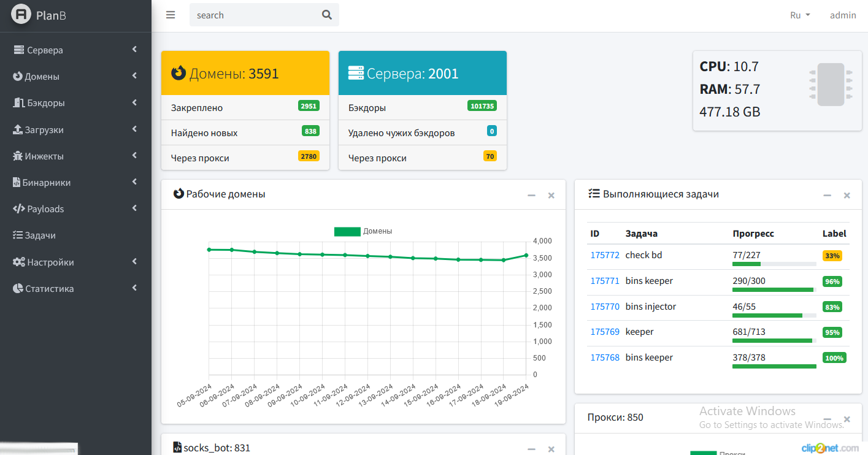Click the PlanB logo icon
This screenshot has height=455, width=868.
coord(21,15)
